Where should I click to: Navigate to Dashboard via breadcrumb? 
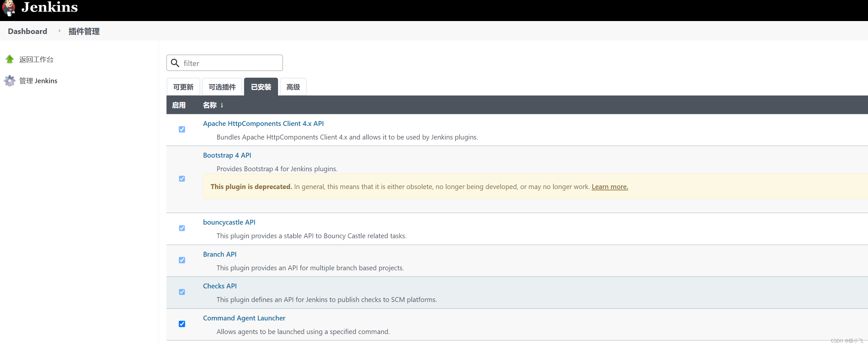[27, 31]
